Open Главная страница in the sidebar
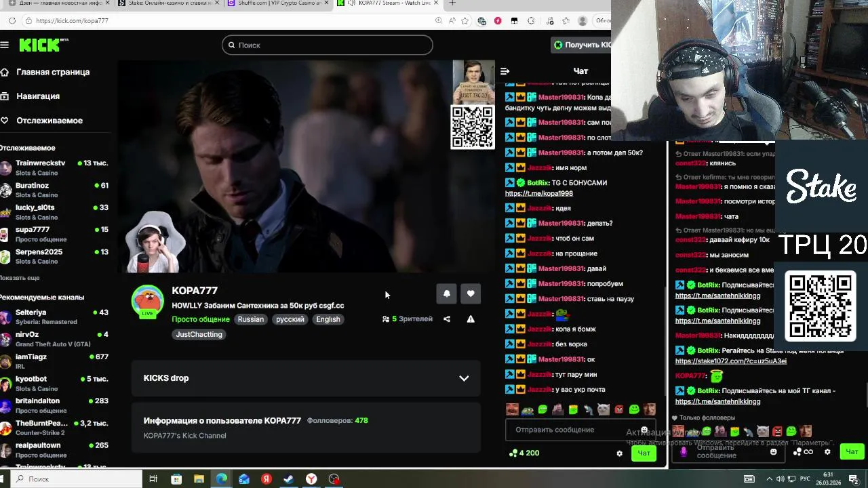 click(53, 72)
